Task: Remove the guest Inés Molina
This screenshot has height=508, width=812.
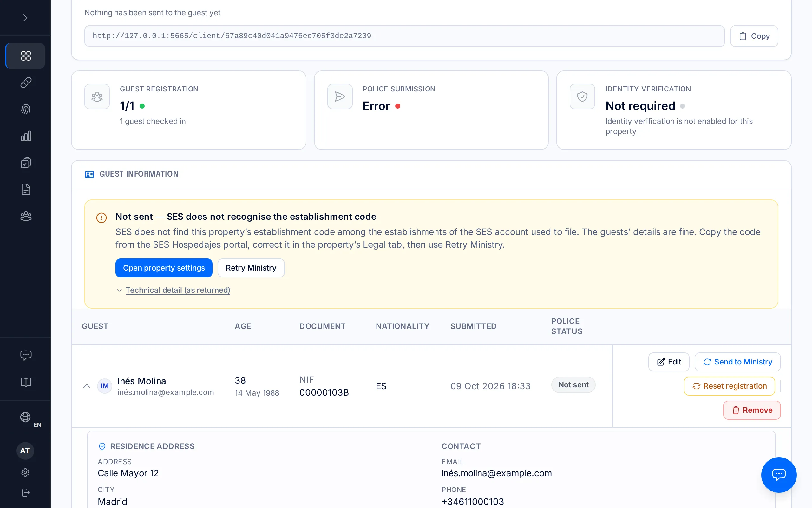Action: [x=752, y=410]
